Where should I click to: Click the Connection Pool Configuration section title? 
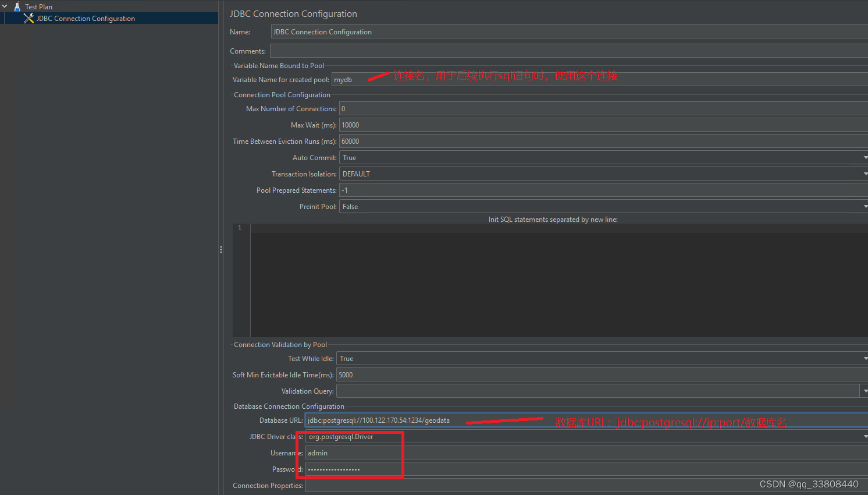(282, 95)
